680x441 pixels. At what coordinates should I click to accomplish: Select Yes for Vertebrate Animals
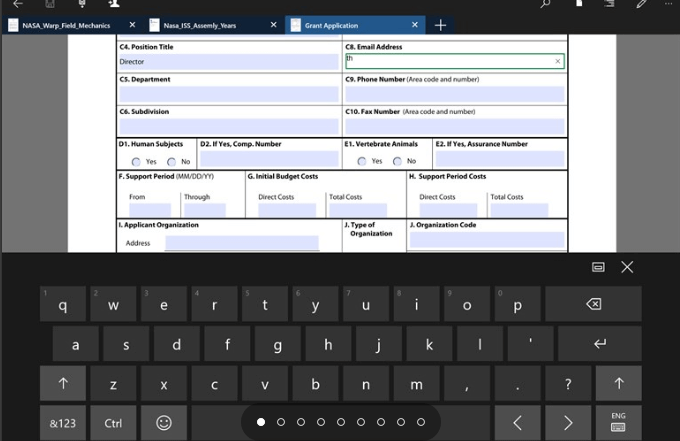tap(362, 161)
